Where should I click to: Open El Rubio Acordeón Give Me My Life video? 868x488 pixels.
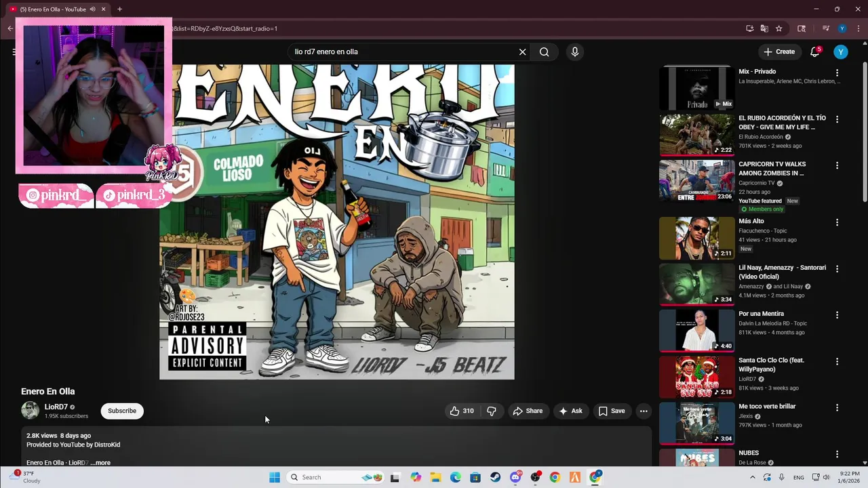click(782, 123)
